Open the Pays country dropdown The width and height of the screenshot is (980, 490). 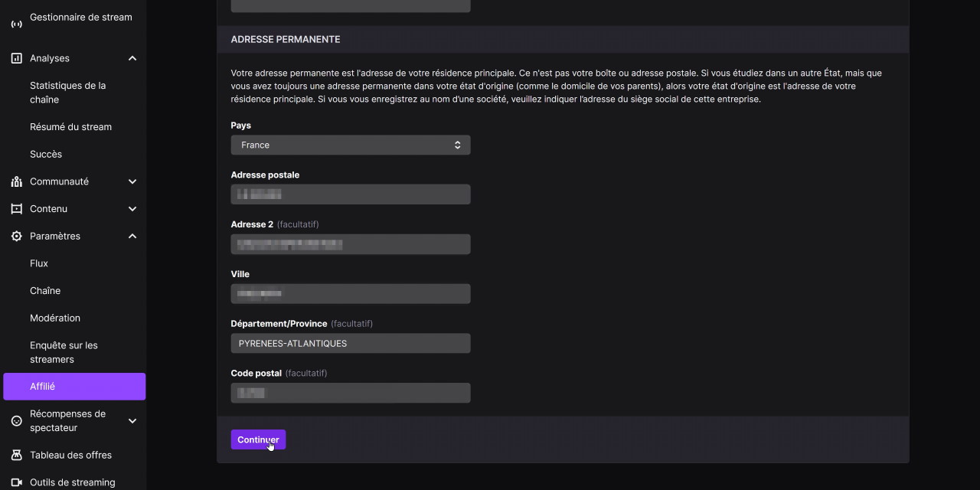pyautogui.click(x=350, y=145)
